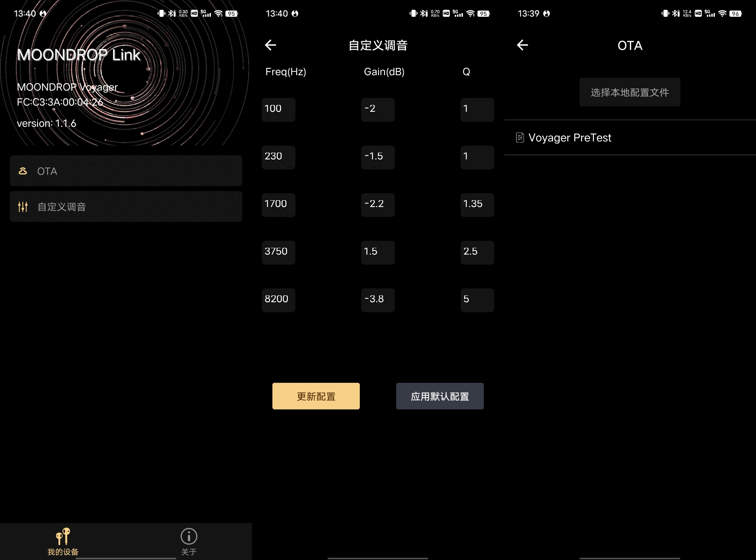The height and width of the screenshot is (560, 756).
Task: Click the file icon beside Voyager PreTest
Action: pos(520,138)
